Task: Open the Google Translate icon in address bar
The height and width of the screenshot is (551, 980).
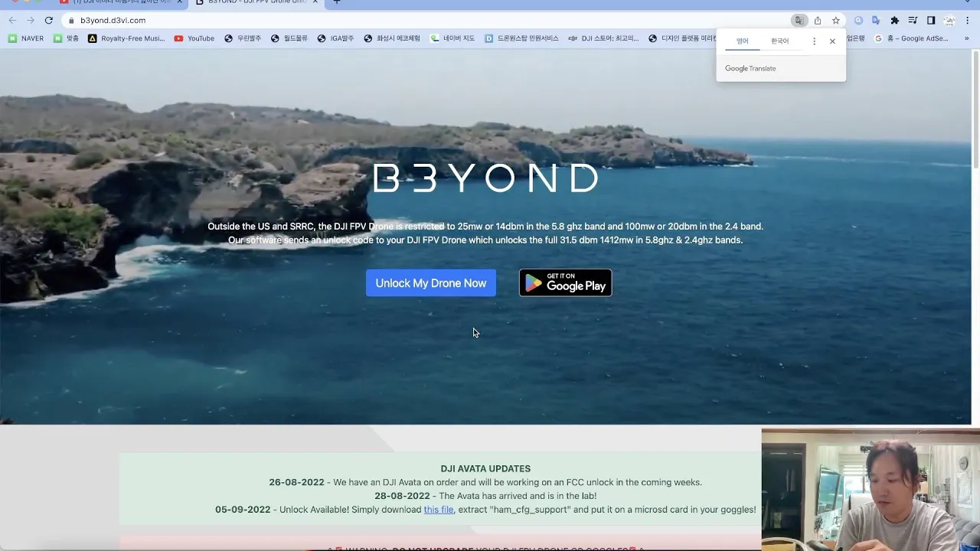Action: point(799,21)
